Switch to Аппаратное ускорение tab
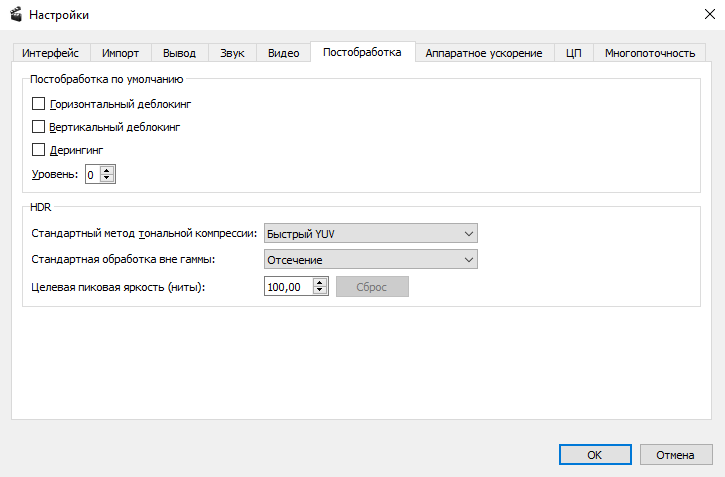 coord(484,53)
